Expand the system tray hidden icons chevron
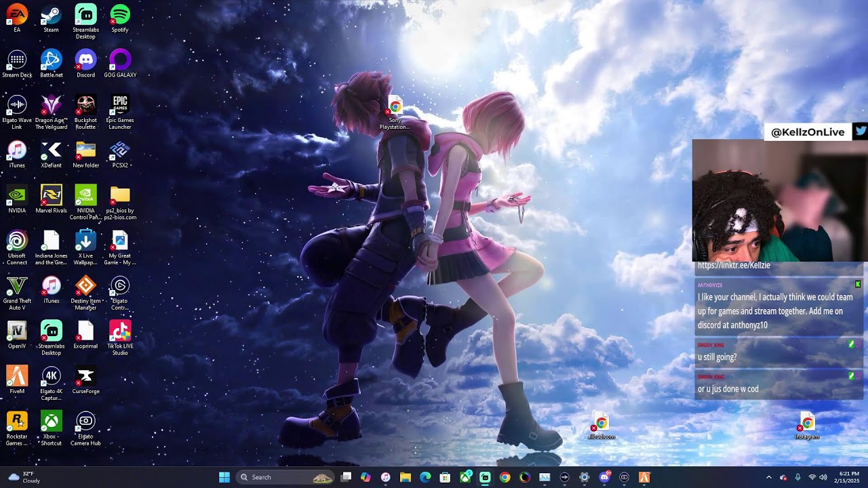Viewport: 868px width, 488px height. (x=768, y=477)
